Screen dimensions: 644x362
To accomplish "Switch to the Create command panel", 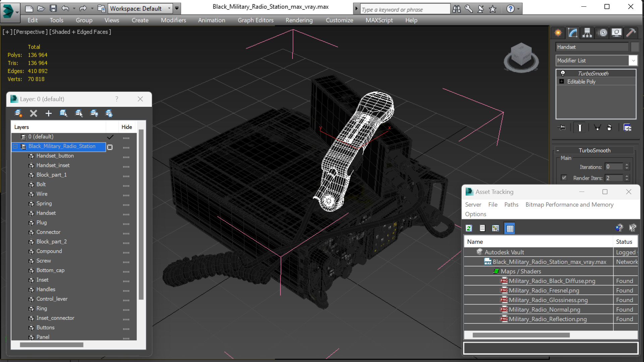I will click(x=558, y=32).
